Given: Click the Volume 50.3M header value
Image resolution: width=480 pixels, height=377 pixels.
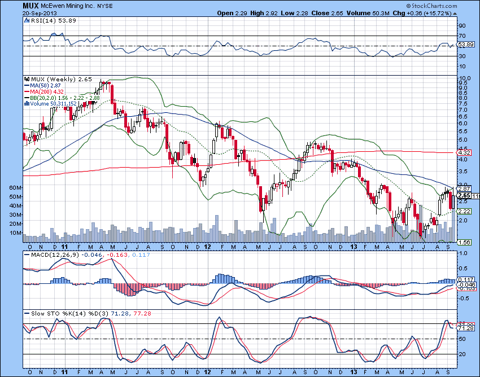Looking at the screenshot, I should tap(368, 13).
